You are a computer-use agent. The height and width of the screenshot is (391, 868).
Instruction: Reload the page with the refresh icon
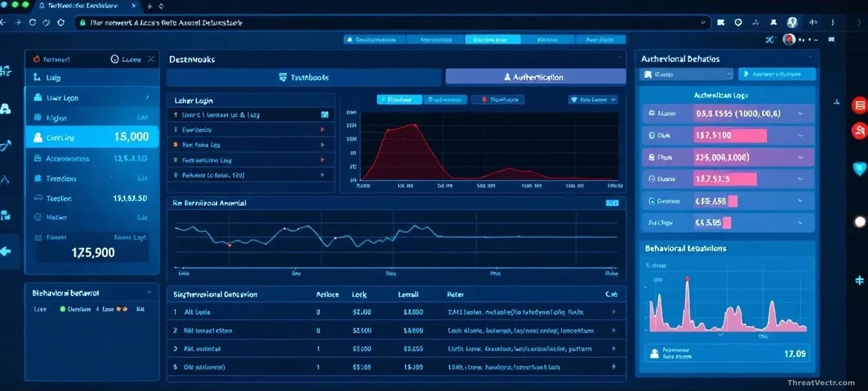tap(32, 22)
